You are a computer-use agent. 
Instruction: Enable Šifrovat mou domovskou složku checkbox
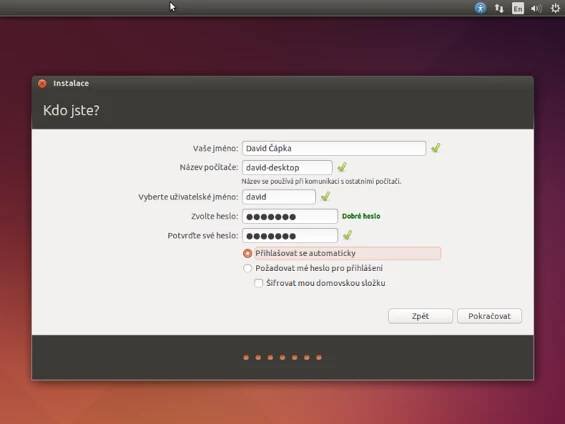pos(259,283)
